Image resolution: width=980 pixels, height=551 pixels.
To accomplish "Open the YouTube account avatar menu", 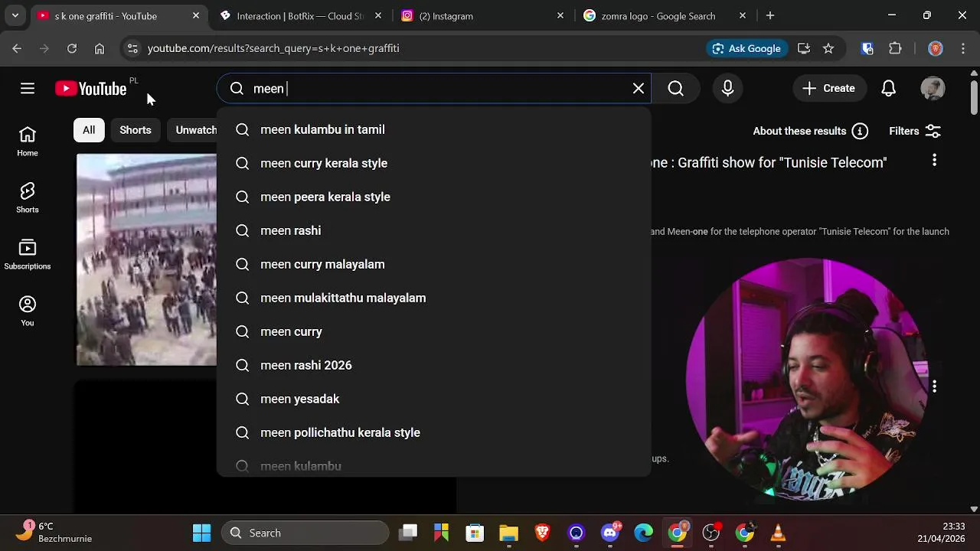I will pos(933,89).
